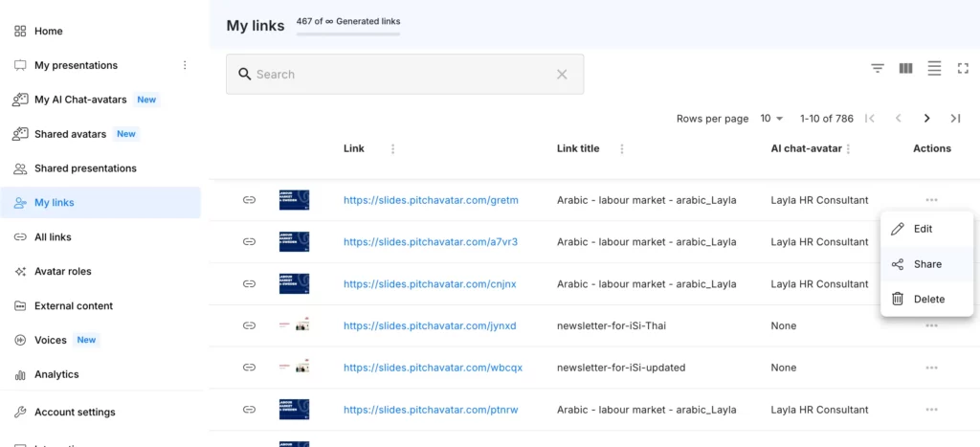Open three-dot actions for newsletter-for-iSi-Thai row
980x447 pixels.
coord(931,325)
